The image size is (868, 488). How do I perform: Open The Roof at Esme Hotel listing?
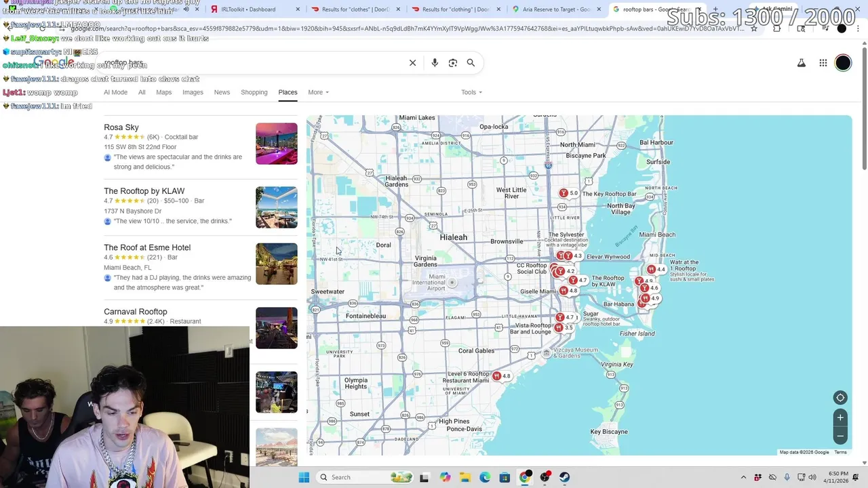click(x=147, y=247)
